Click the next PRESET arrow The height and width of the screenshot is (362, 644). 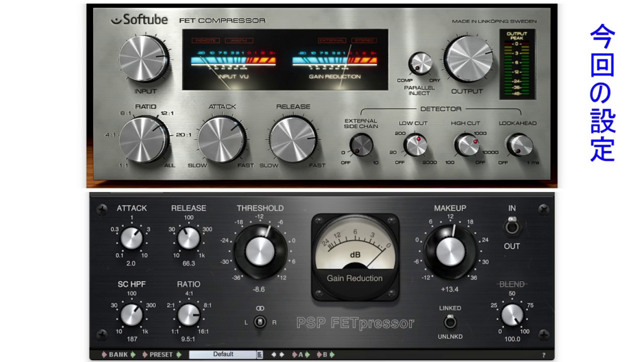[x=179, y=354]
